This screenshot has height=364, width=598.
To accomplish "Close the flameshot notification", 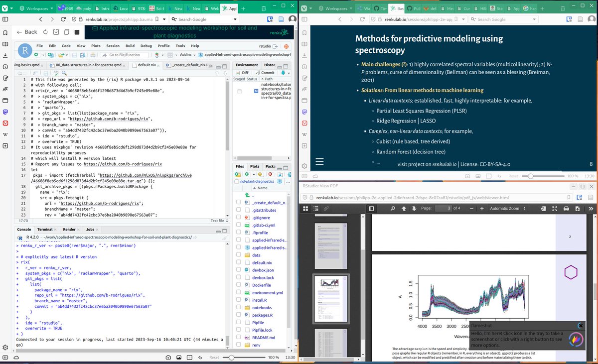I will pyautogui.click(x=580, y=325).
